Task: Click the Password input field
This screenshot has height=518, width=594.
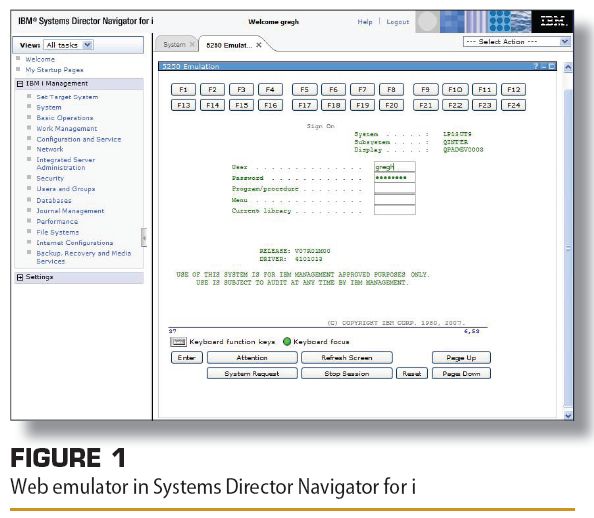Action: coord(395,178)
